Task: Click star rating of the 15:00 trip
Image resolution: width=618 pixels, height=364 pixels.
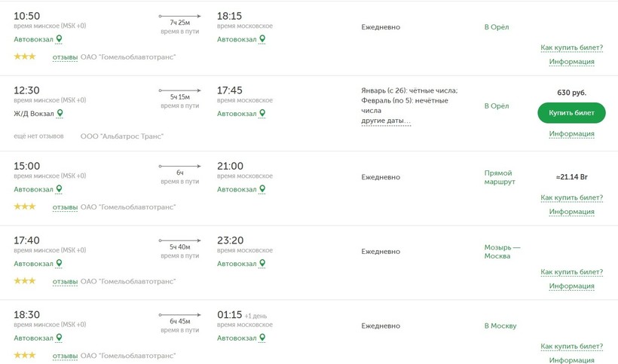Action: click(25, 206)
